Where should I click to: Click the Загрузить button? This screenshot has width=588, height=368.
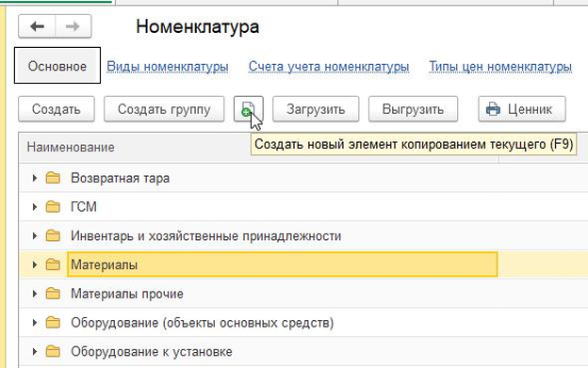[316, 109]
